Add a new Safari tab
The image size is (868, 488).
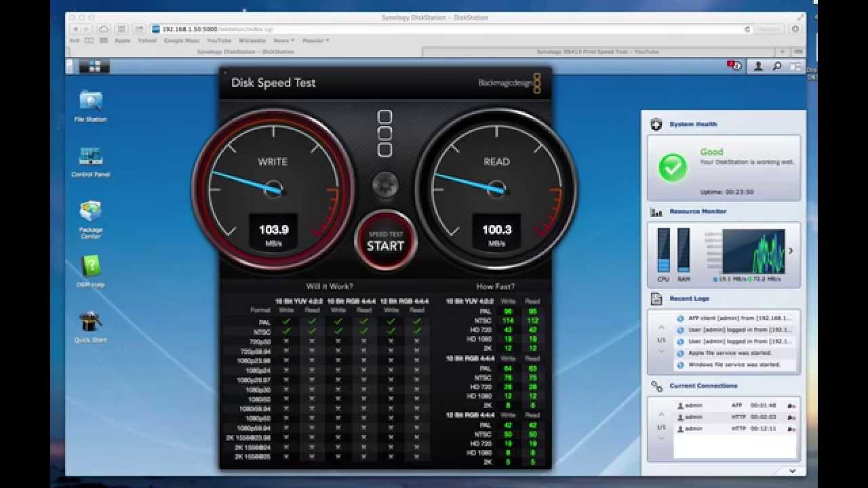[783, 52]
